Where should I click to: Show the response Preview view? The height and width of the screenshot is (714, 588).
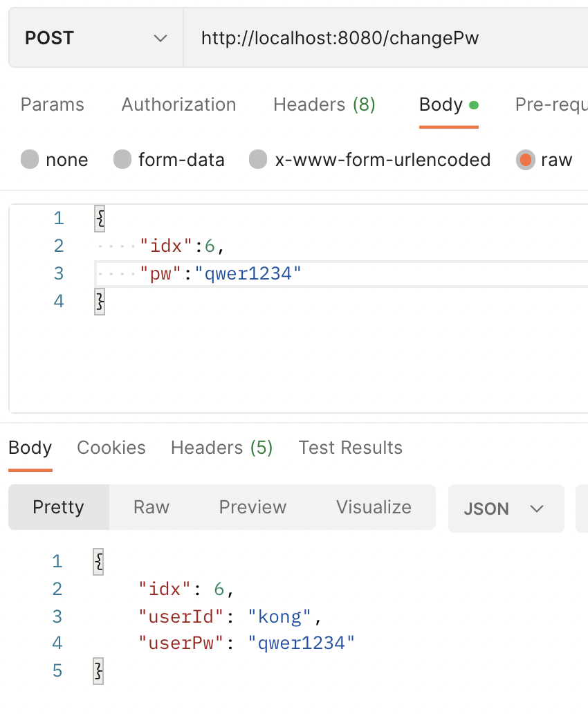point(252,507)
